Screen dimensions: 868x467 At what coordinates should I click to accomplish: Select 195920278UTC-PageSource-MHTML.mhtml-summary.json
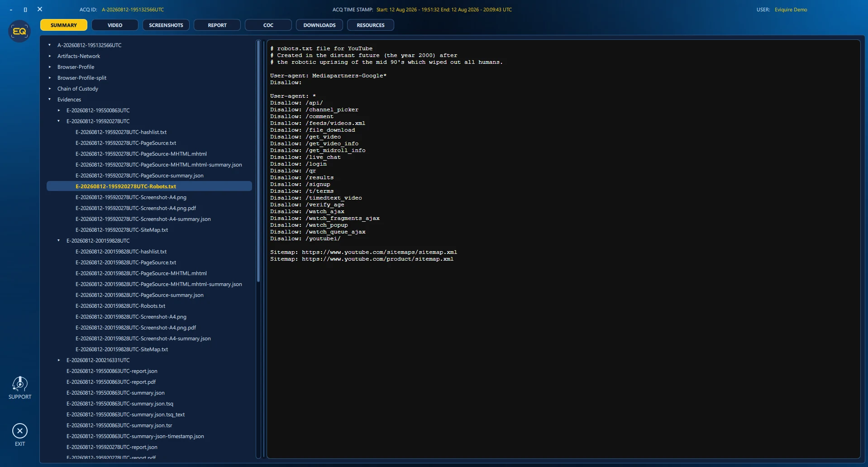click(x=158, y=165)
